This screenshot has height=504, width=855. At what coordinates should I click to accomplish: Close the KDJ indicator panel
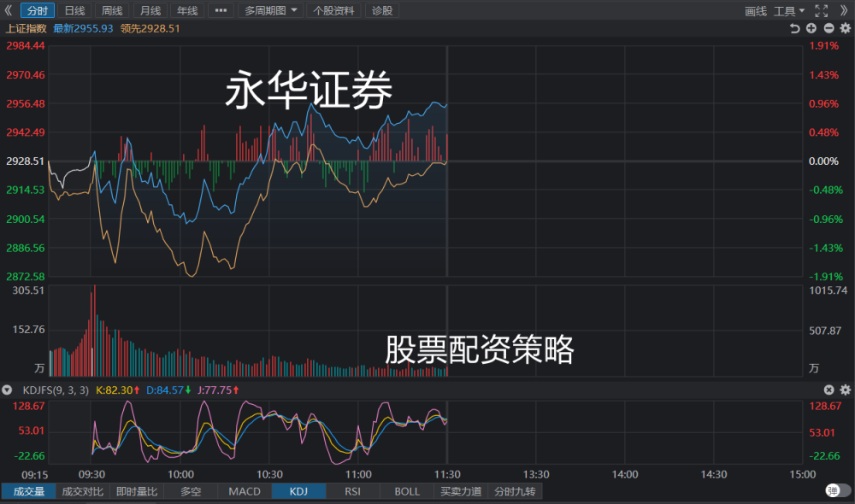[828, 390]
